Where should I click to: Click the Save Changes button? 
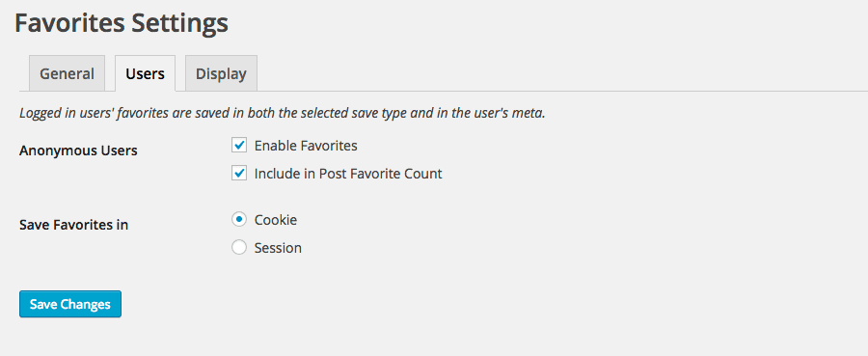70,304
